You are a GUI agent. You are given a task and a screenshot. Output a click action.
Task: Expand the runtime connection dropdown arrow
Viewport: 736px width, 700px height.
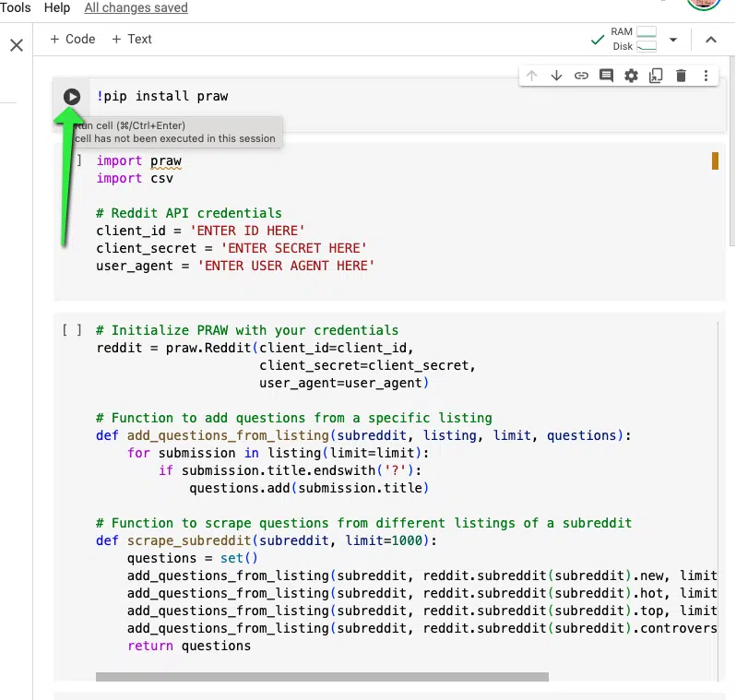tap(673, 40)
